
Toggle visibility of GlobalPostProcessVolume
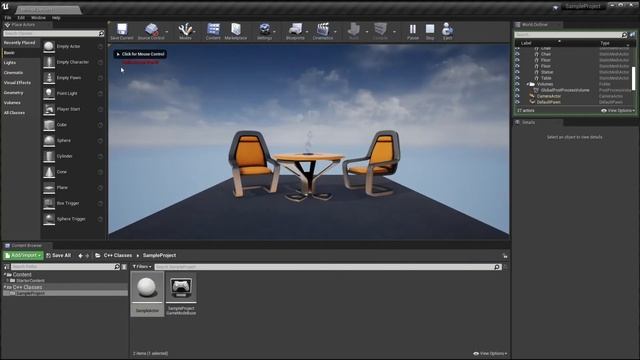(x=517, y=90)
